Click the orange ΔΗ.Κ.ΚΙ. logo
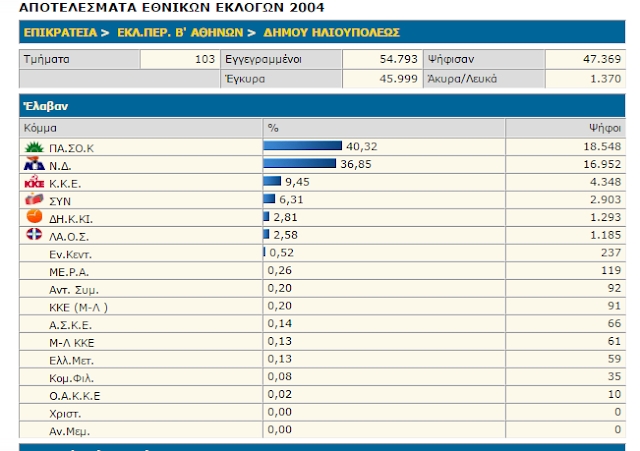Viewport: 640px width, 451px height. (34, 216)
